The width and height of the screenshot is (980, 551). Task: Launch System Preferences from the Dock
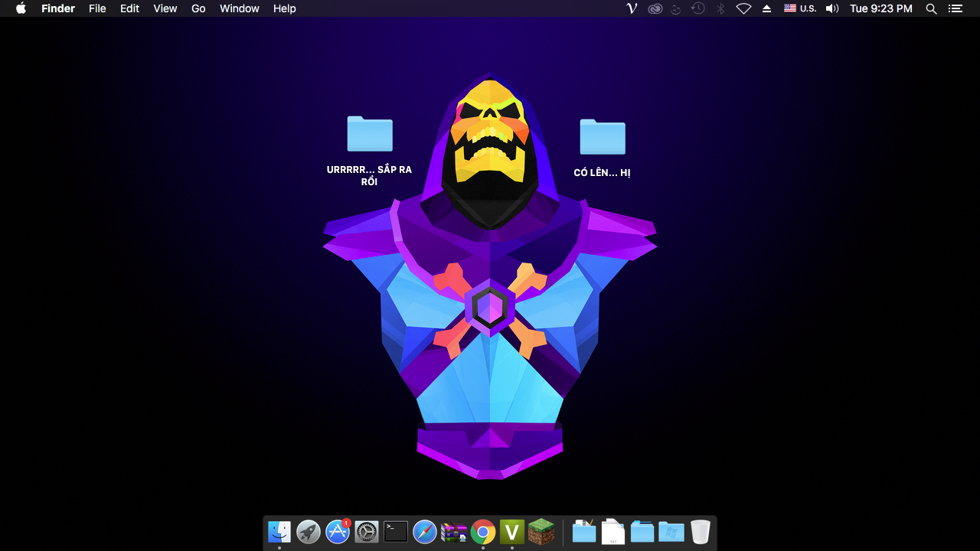pyautogui.click(x=367, y=532)
